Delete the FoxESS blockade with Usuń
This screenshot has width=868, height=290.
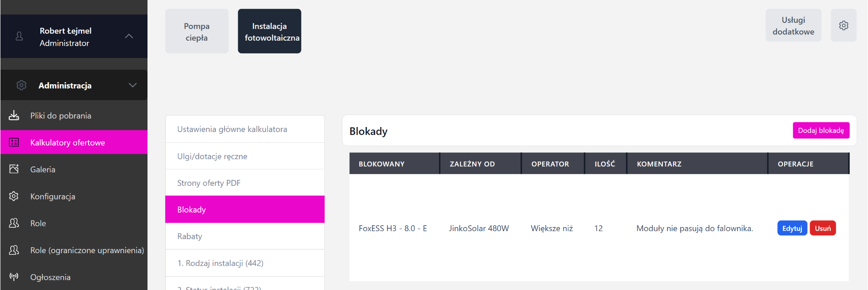click(823, 228)
